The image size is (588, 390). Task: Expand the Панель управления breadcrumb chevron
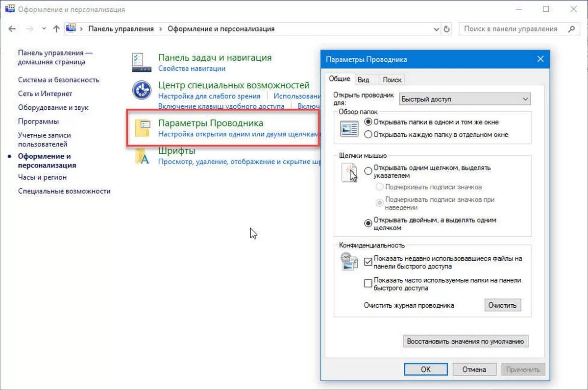pyautogui.click(x=159, y=28)
